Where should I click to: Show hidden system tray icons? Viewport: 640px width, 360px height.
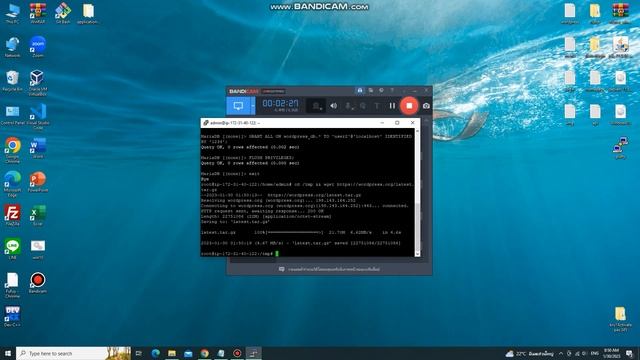pyautogui.click(x=561, y=353)
